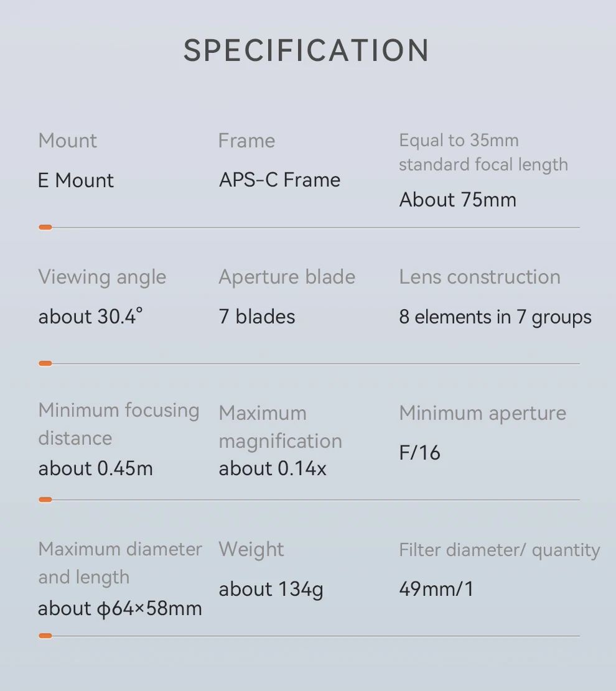Viewport: 616px width, 691px height.
Task: Click 8 elements in 7 groups
Action: point(495,317)
